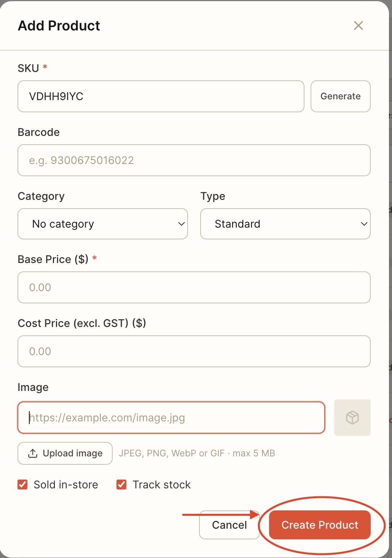
Task: Click the Upload image button
Action: click(x=65, y=453)
